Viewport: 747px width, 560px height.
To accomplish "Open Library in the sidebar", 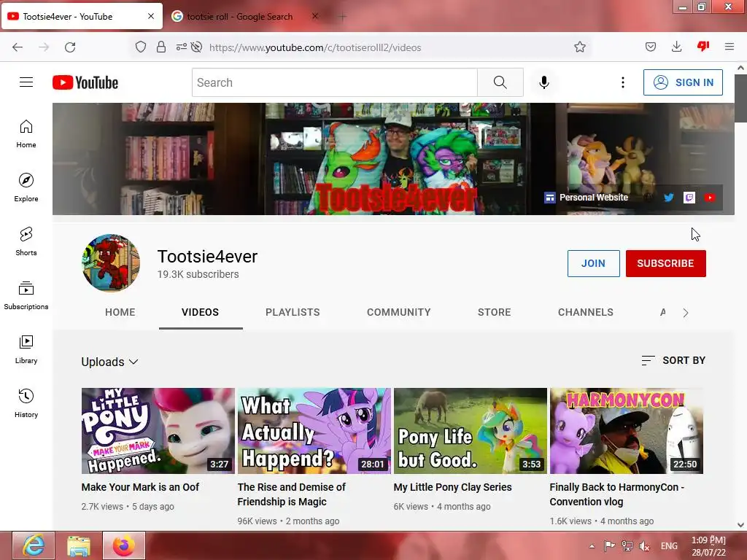I will (x=26, y=349).
